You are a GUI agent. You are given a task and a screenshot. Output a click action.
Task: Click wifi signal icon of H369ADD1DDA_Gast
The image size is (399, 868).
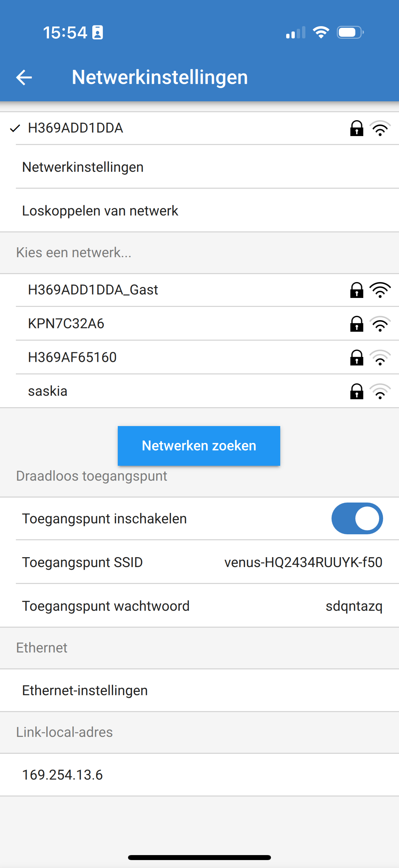tap(380, 290)
